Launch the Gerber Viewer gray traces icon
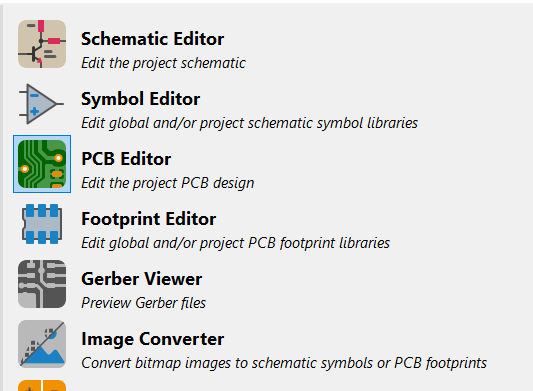 [42, 284]
